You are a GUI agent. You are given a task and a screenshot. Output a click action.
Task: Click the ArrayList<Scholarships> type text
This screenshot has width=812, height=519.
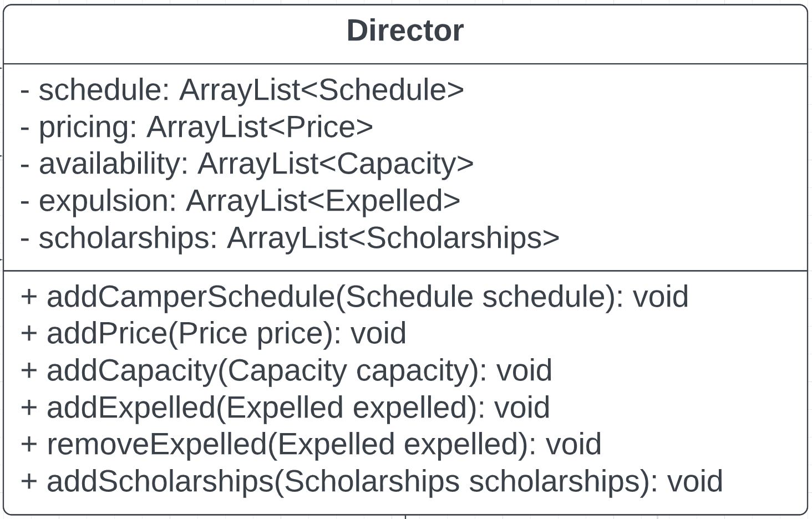click(393, 238)
